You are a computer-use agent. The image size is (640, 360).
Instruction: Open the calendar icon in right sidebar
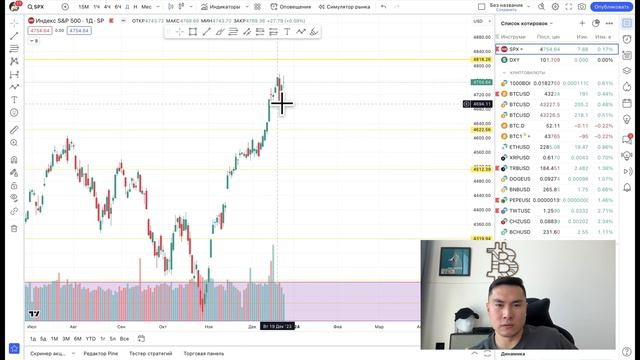pos(627,103)
